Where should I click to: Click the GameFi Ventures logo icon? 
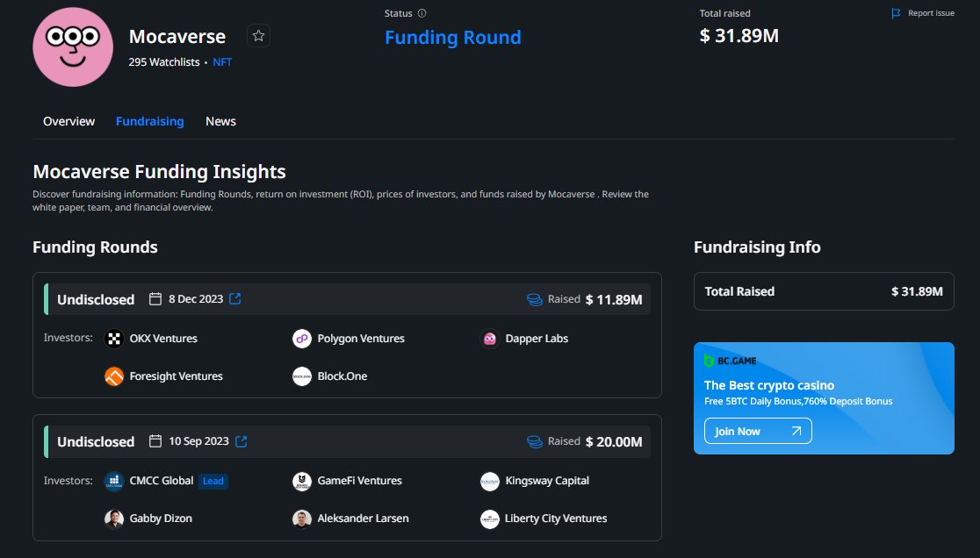(302, 481)
